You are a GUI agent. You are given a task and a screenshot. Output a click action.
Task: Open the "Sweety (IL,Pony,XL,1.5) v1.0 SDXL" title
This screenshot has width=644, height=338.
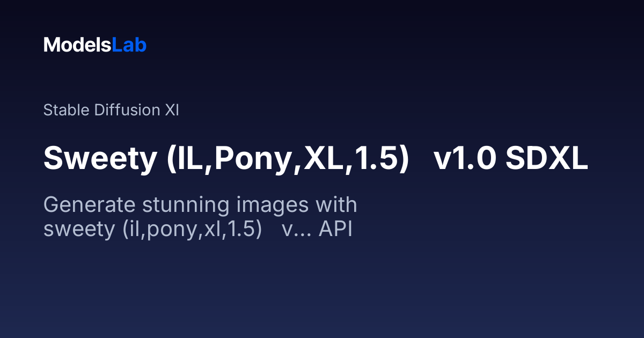click(x=316, y=159)
